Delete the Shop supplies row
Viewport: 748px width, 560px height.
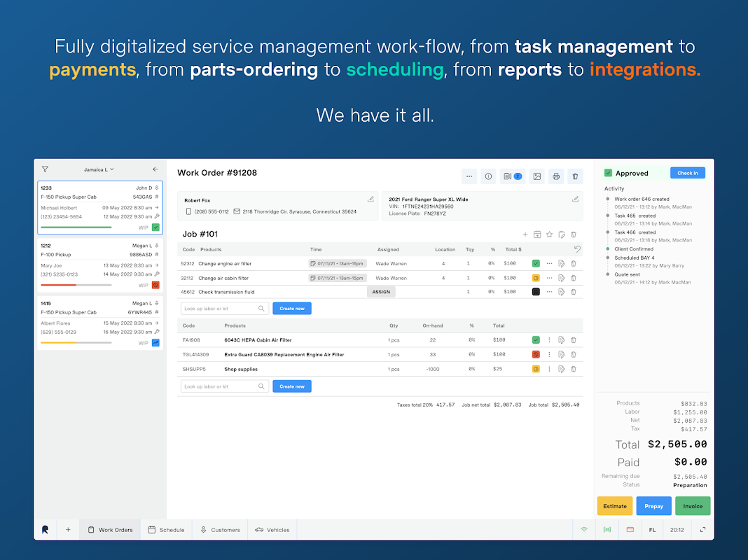point(574,369)
